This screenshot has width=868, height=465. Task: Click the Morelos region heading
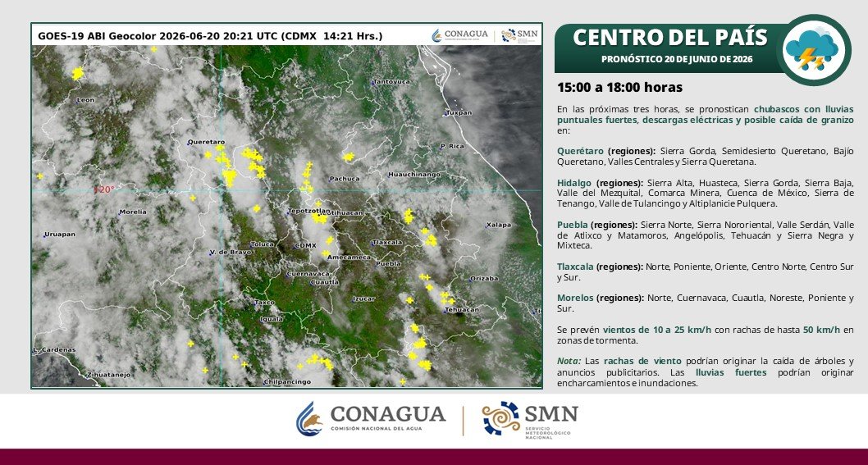click(x=575, y=298)
